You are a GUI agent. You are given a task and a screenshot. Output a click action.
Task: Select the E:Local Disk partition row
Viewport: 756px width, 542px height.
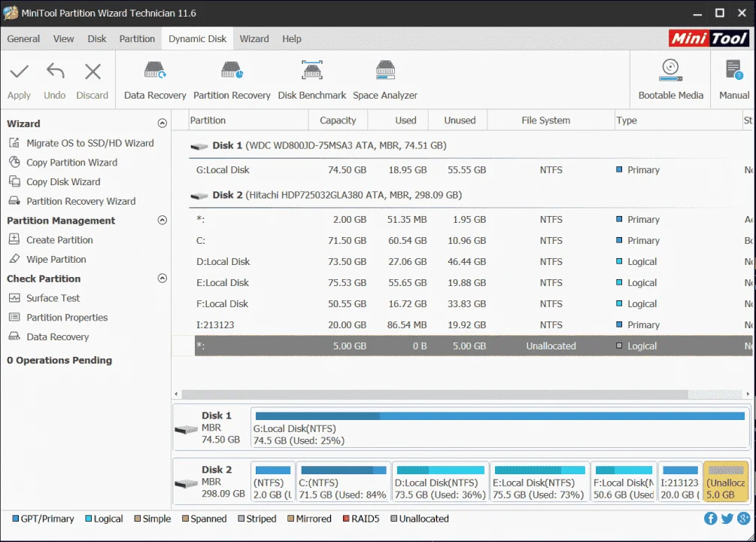coord(473,283)
